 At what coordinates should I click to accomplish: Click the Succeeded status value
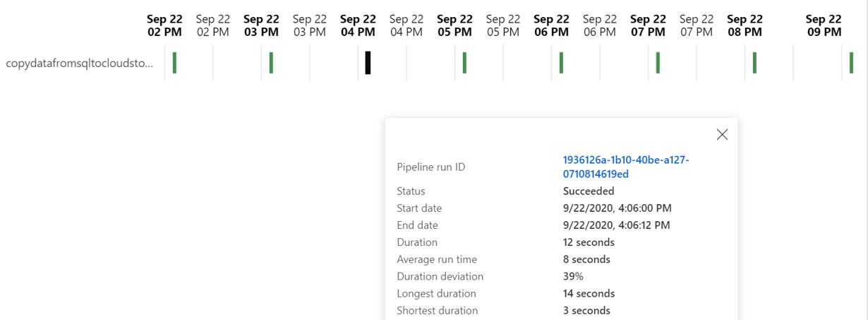589,191
